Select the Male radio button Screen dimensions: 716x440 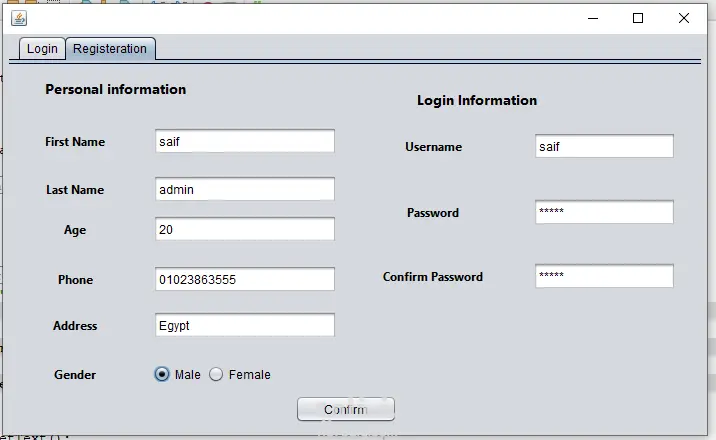162,374
